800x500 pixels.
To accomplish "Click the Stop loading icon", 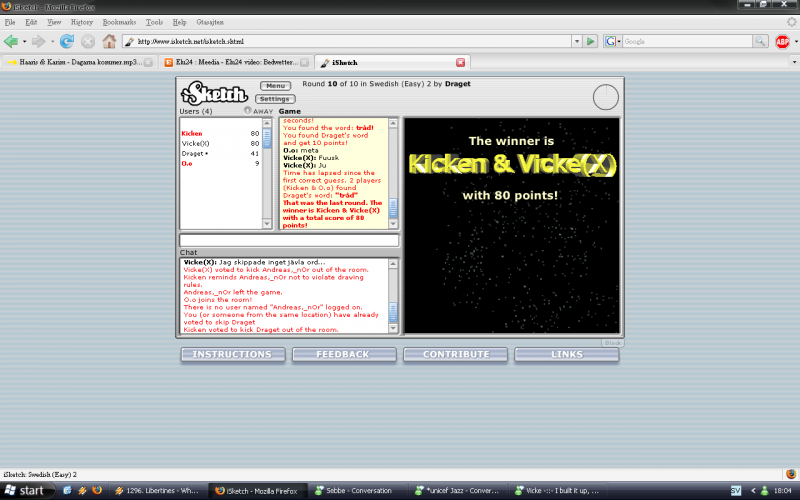I will tap(87, 41).
